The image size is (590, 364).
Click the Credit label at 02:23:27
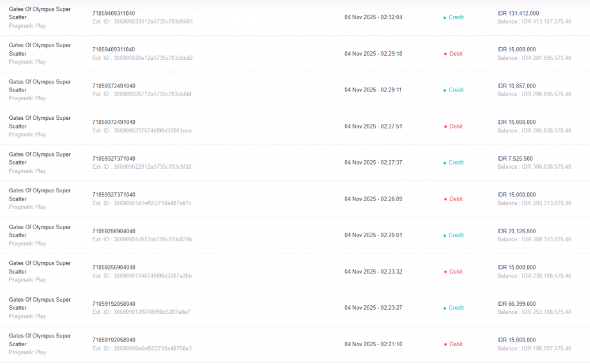tap(456, 308)
